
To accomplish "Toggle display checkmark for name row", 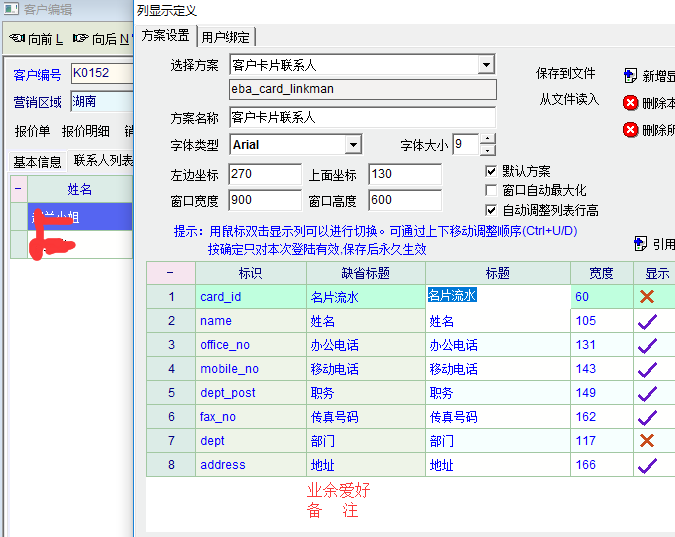I will pos(647,321).
